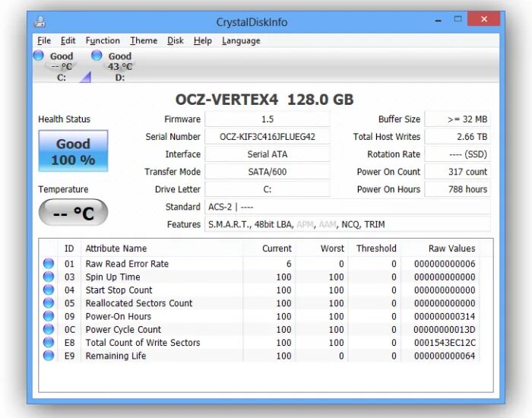
Task: Click the Total Host Writes value 2.66 TB
Action: (458, 137)
